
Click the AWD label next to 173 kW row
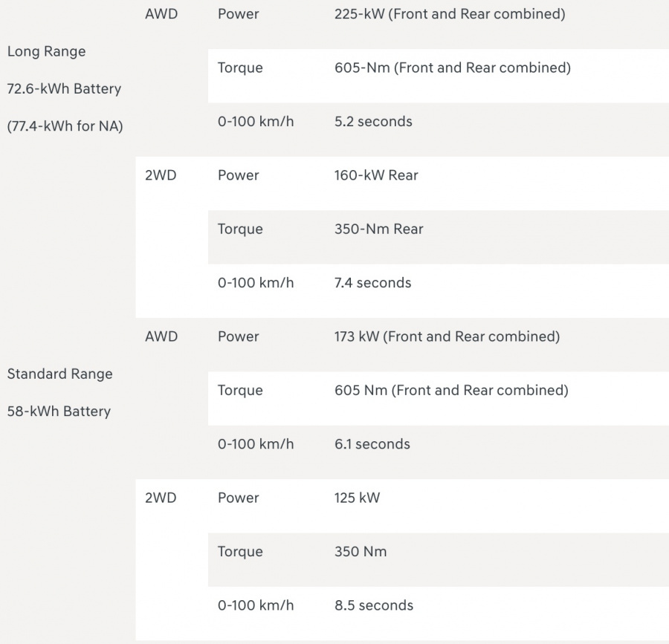pos(161,336)
